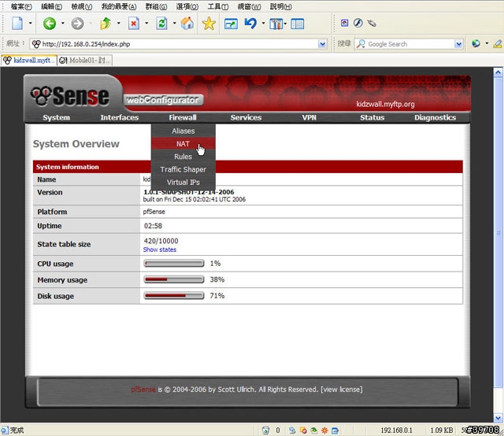
Task: Stop loading with the red X icon
Action: (x=133, y=24)
